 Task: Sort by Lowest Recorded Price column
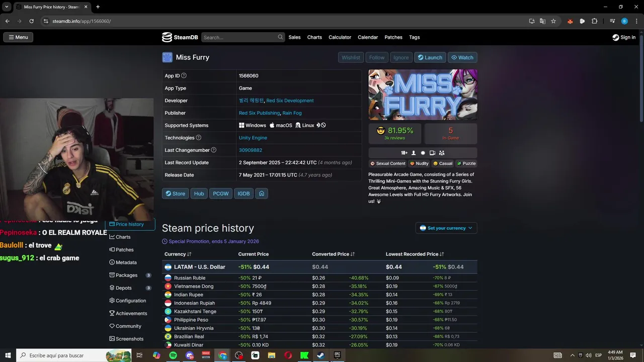(415, 254)
